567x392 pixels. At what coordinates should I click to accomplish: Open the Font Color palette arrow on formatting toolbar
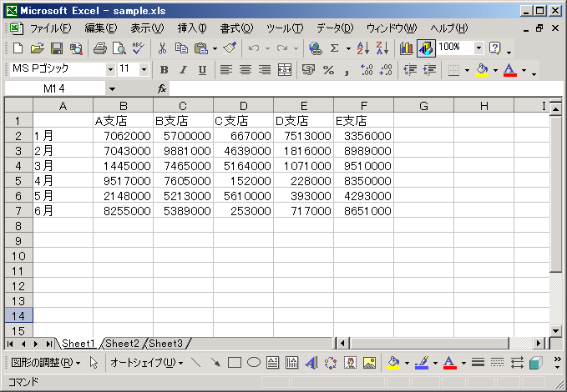click(524, 70)
